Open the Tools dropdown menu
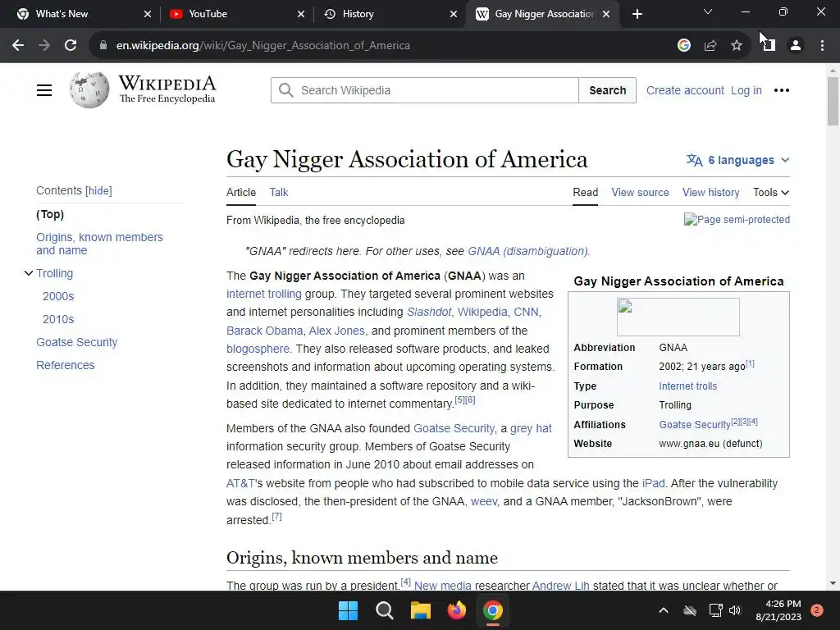This screenshot has width=840, height=630. (771, 192)
